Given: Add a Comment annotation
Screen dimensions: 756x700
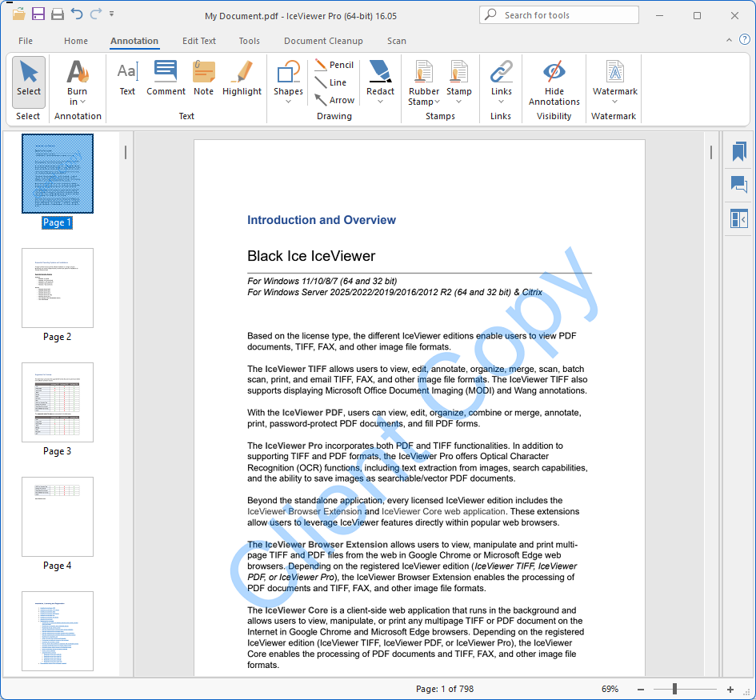Looking at the screenshot, I should tap(166, 78).
